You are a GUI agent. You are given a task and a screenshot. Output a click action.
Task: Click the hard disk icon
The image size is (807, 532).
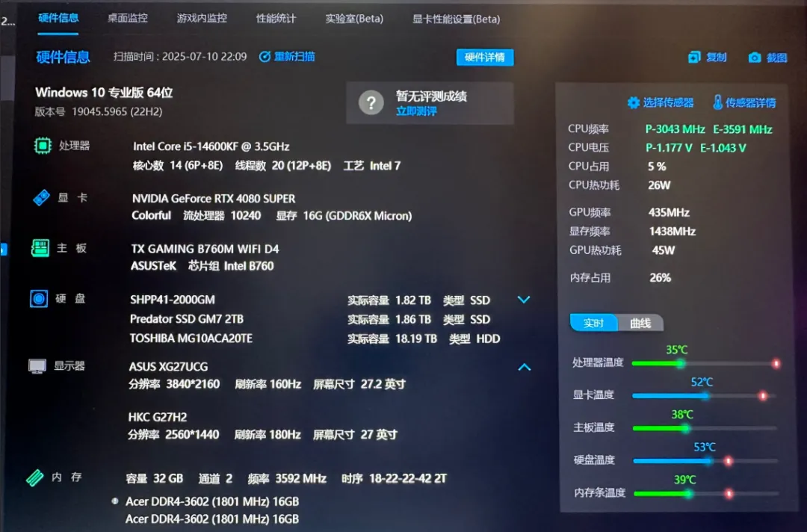coord(39,298)
